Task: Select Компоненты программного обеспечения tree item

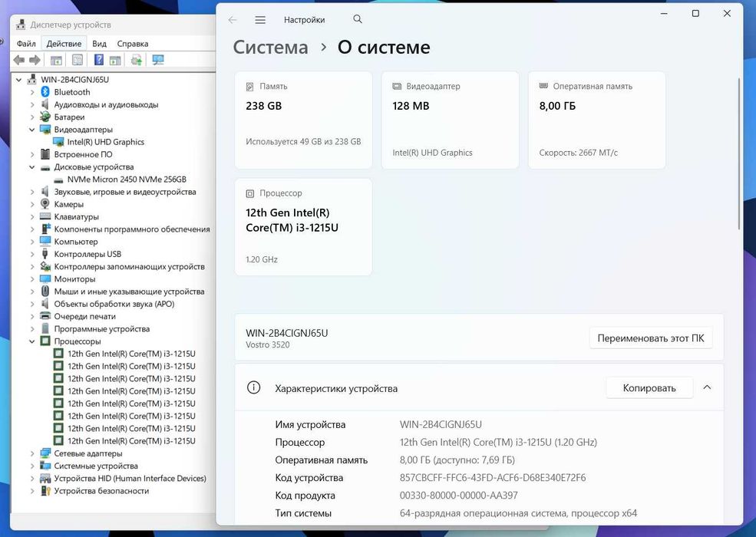Action: pyautogui.click(x=131, y=229)
